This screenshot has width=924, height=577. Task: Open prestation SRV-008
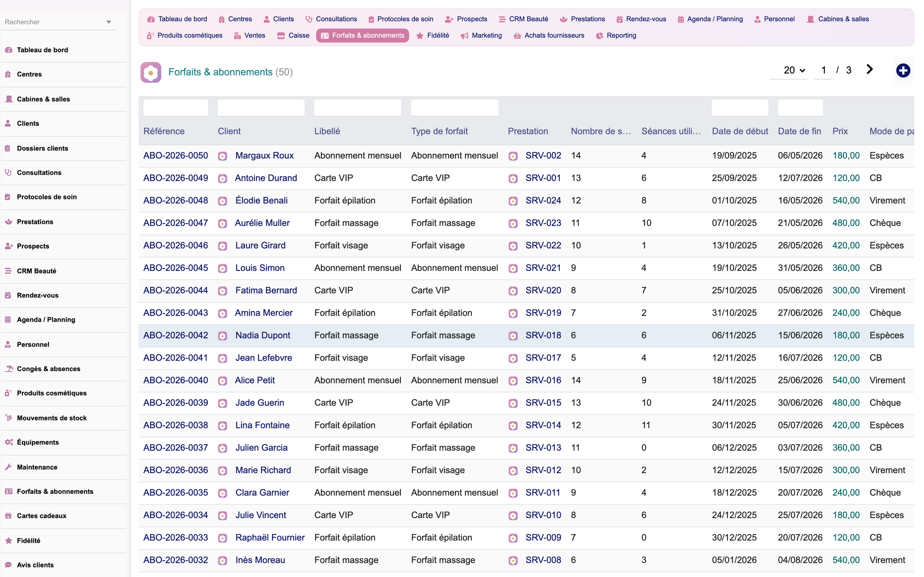543,560
